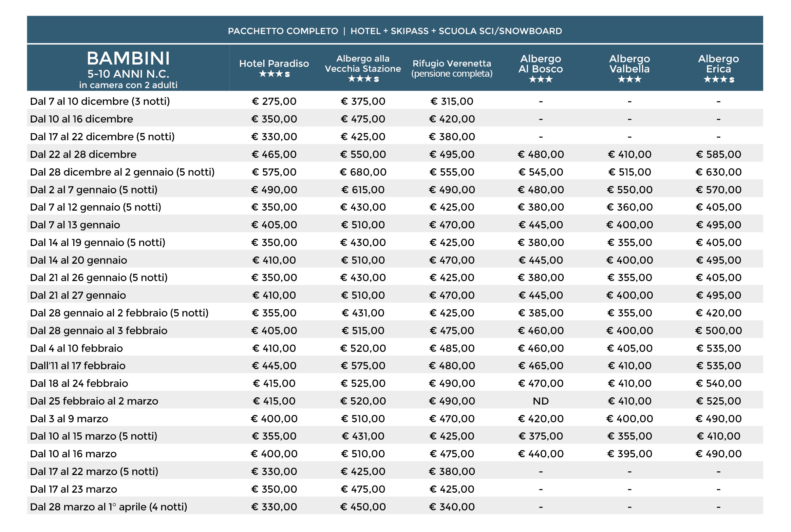Click the Dall'11 al 17 febbraio row label
The width and height of the screenshot is (791, 532).
tap(78, 366)
